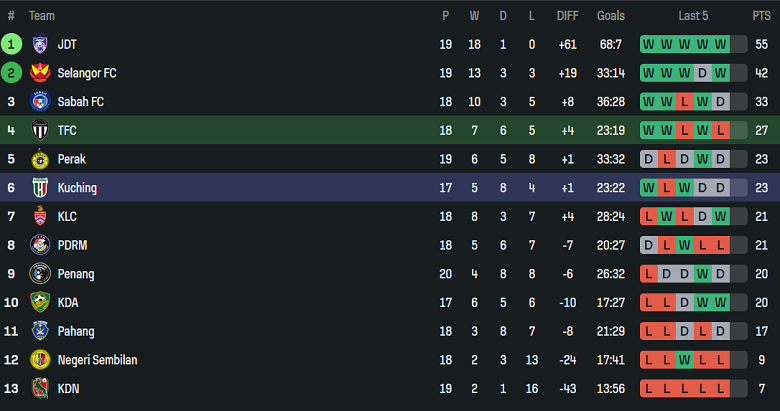This screenshot has width=780, height=411.
Task: Click the Negeri Sembilan crest icon
Action: coord(40,360)
